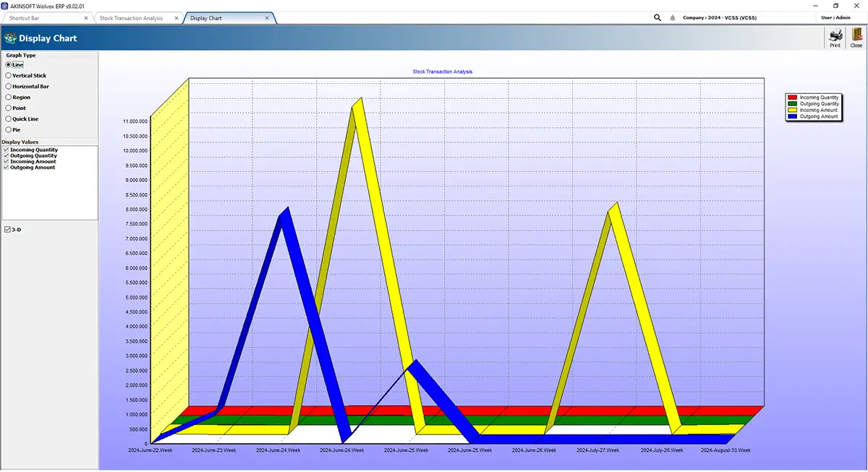
Task: Toggle the 3-D checkbox
Action: tap(7, 229)
